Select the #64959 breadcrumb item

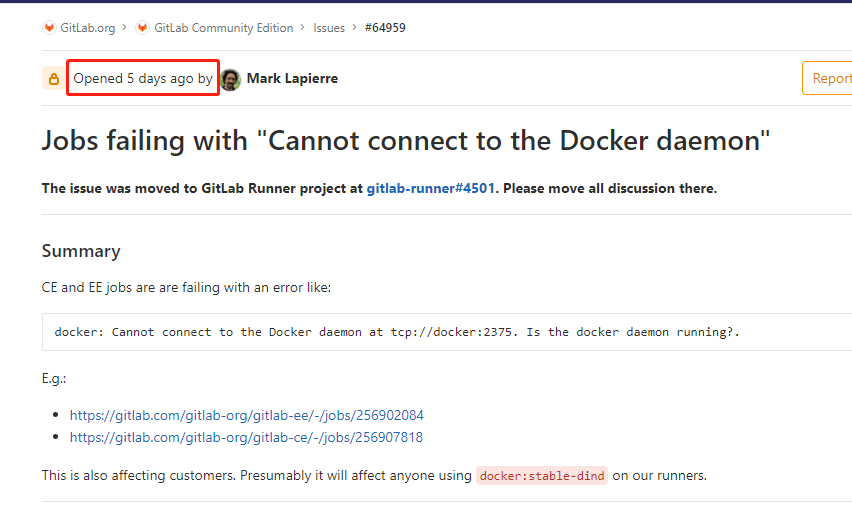tap(385, 28)
